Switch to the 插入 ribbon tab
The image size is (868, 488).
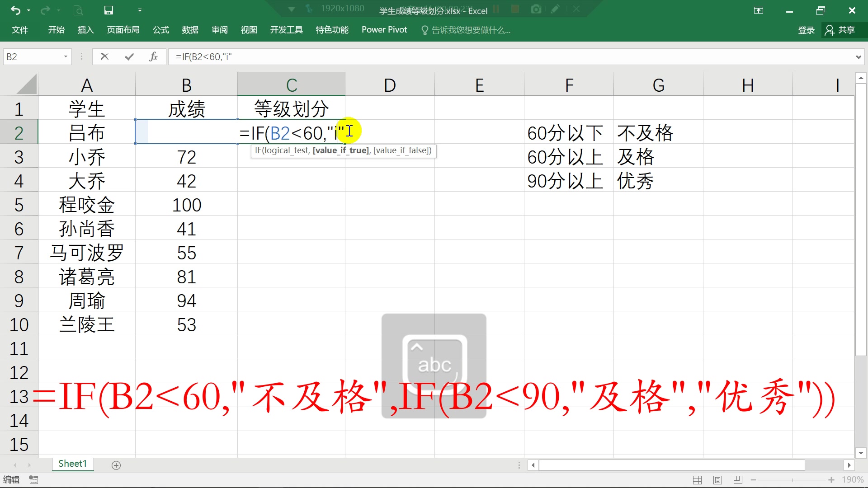[85, 30]
